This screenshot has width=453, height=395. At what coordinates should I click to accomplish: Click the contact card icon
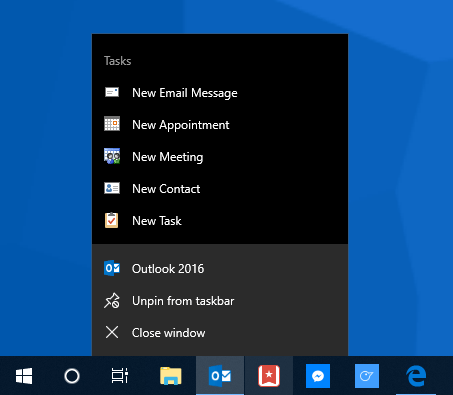click(112, 188)
